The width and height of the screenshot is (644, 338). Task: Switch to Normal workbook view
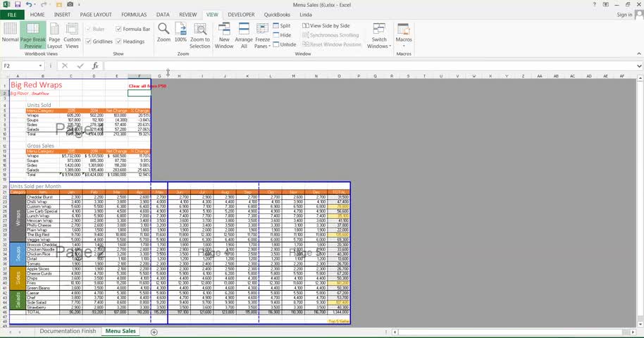tap(11, 33)
